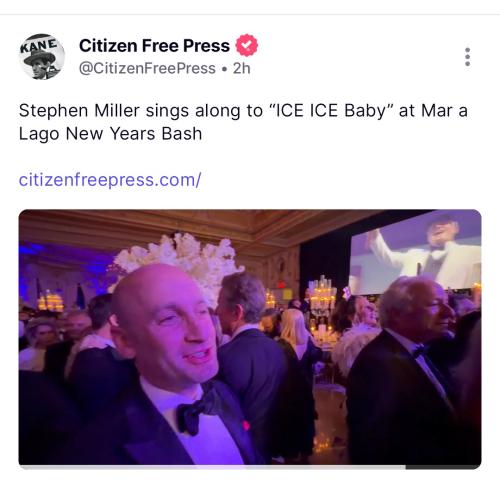Open the @CitizenFreePress handle
Screen dimensions: 500x488
coord(147,68)
